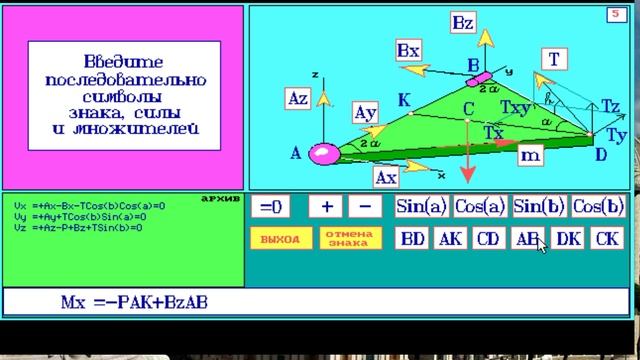This screenshot has height=360, width=640.
Task: Click point label D in diagram
Action: (601, 155)
